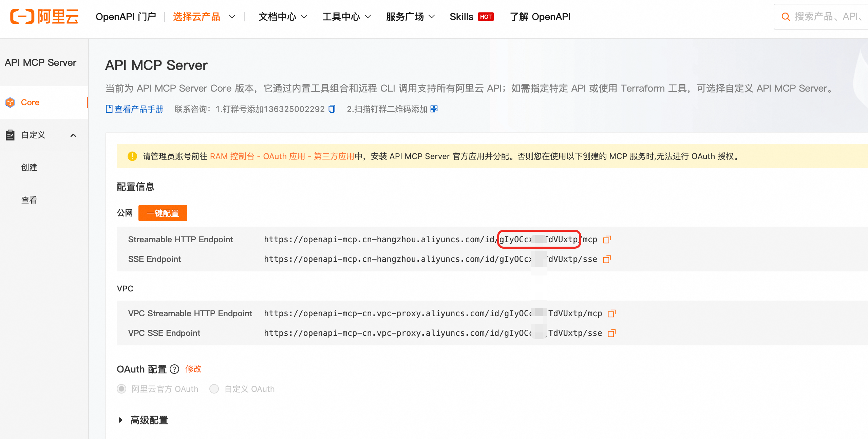
Task: Click the OAuth 配置 help question icon
Action: [x=174, y=369]
